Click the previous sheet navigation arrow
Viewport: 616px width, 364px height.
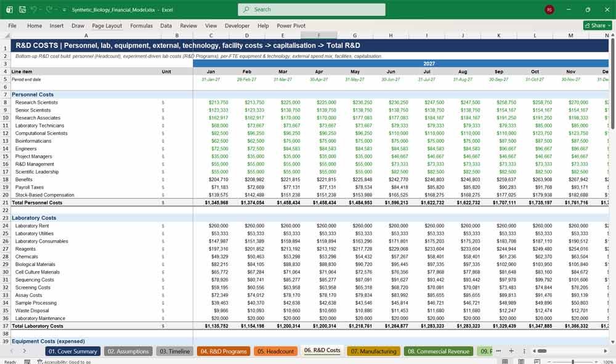coord(12,351)
